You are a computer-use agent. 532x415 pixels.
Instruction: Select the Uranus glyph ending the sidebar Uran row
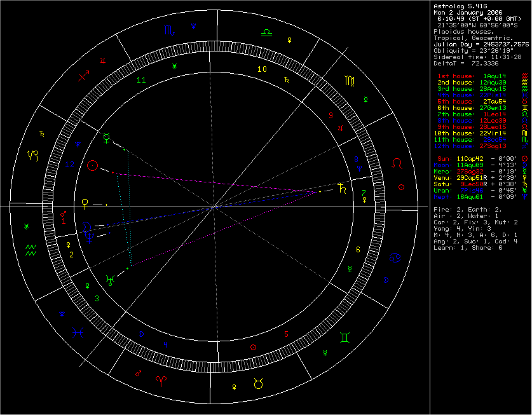click(x=524, y=191)
